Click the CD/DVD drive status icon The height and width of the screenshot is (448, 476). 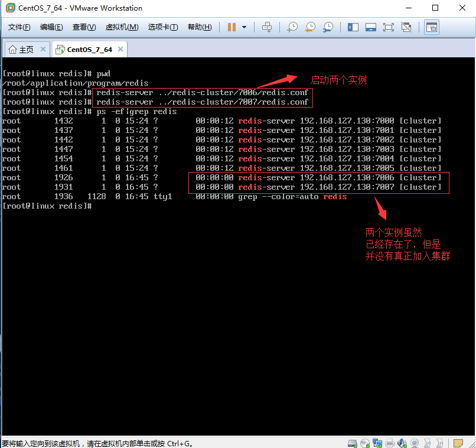point(365,443)
